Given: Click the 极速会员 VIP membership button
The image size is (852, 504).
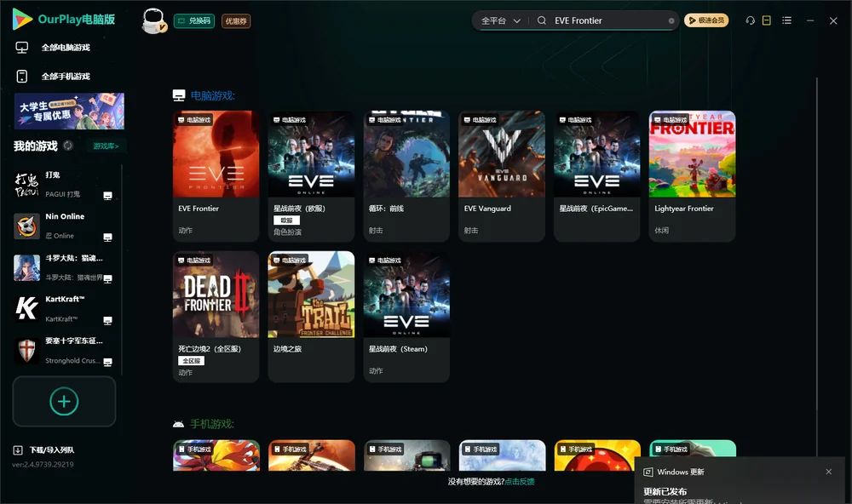Looking at the screenshot, I should [x=706, y=20].
